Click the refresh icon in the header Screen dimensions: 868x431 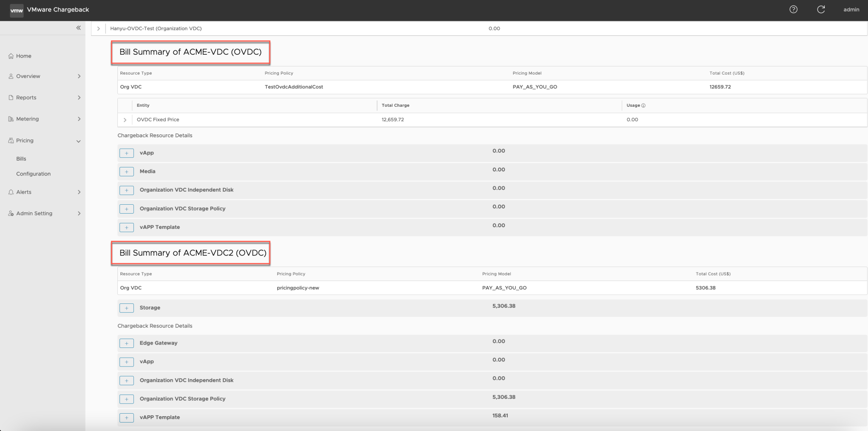point(821,9)
